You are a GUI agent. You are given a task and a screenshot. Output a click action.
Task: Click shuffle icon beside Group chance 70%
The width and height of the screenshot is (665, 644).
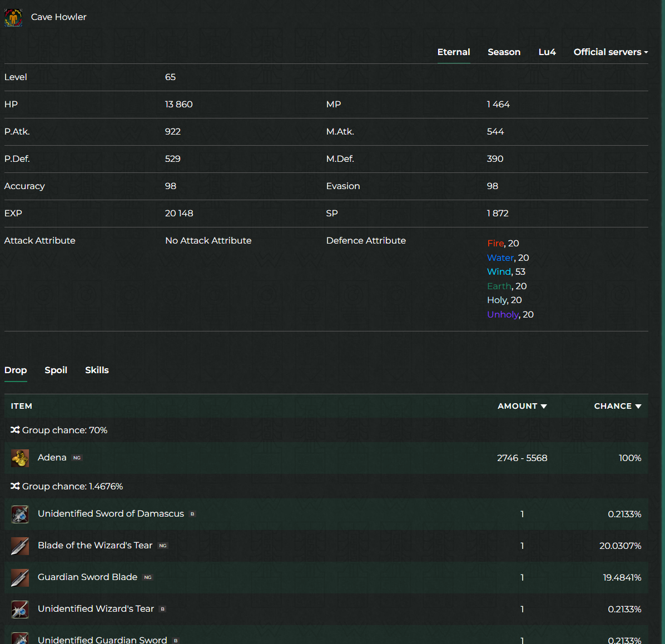coord(15,430)
